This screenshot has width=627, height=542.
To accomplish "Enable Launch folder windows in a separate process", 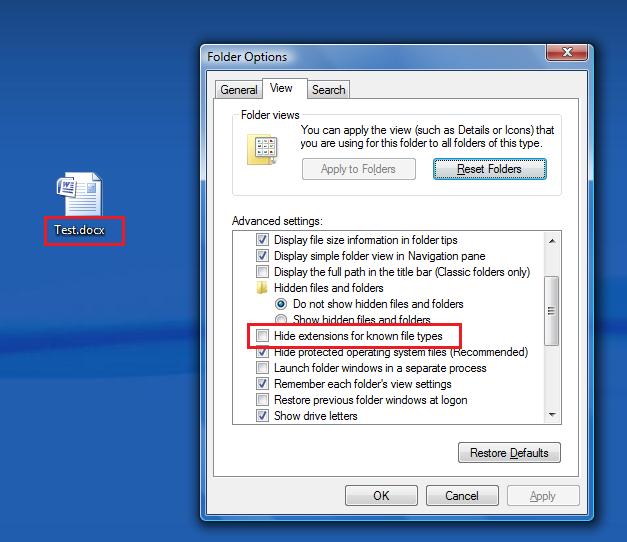I will point(262,368).
